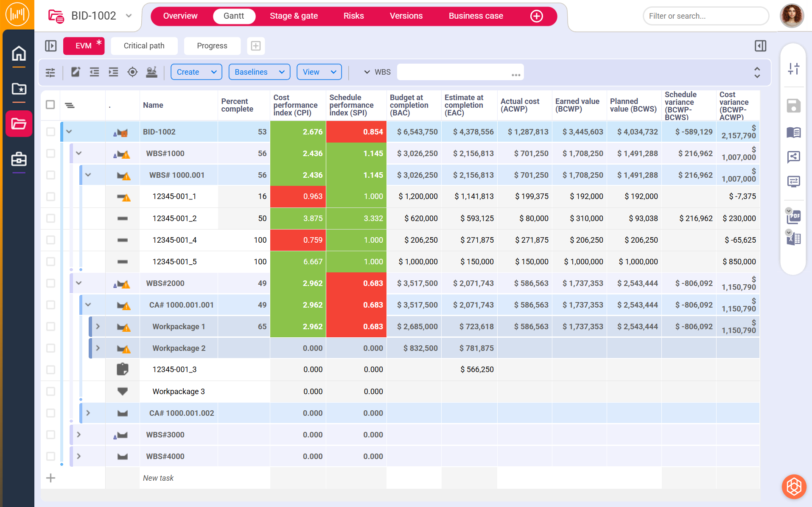
Task: Expand the WBS#3000 row
Action: pyautogui.click(x=79, y=435)
